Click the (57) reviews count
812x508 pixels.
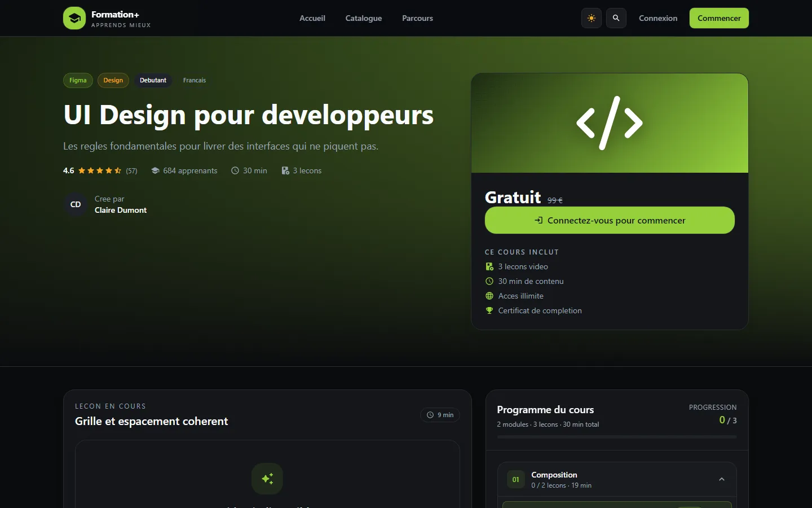click(131, 171)
